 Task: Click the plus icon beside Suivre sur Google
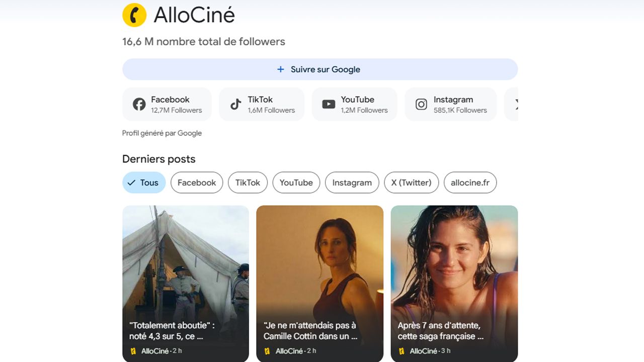281,69
